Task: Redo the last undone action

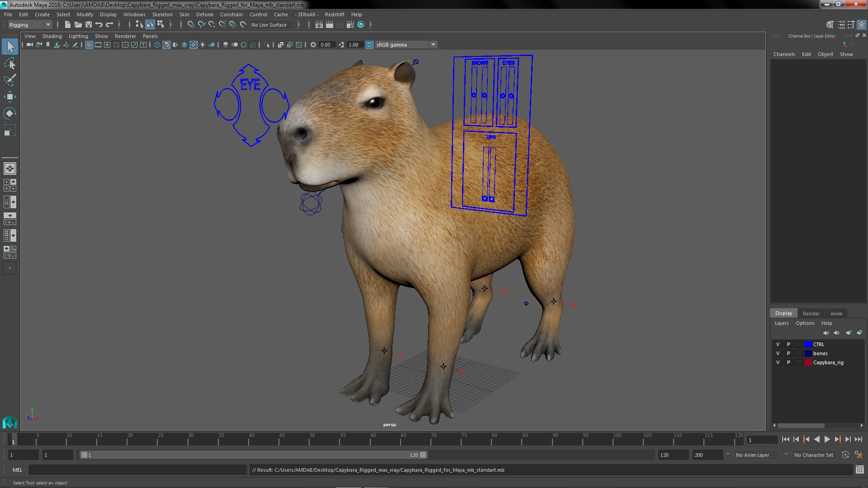Action: click(x=109, y=25)
